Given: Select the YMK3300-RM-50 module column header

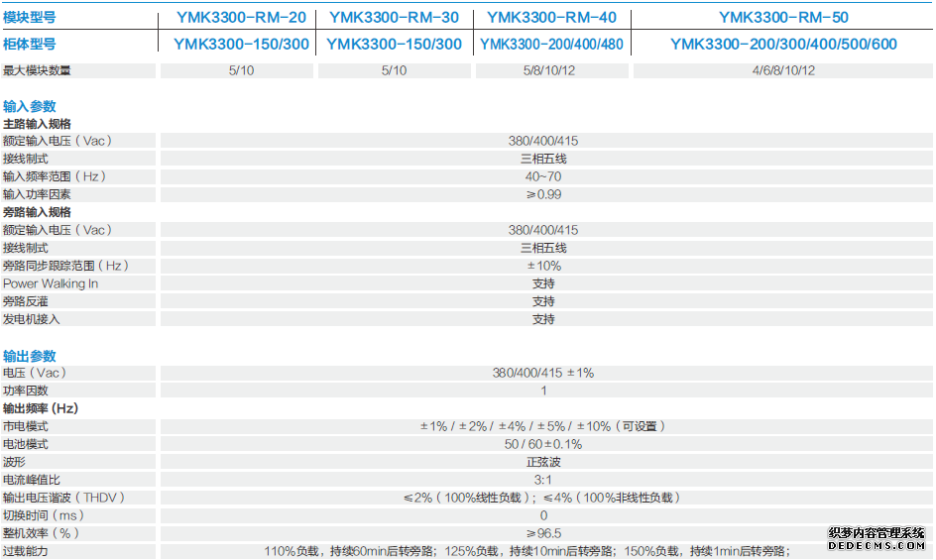Looking at the screenshot, I should pyautogui.click(x=783, y=17).
